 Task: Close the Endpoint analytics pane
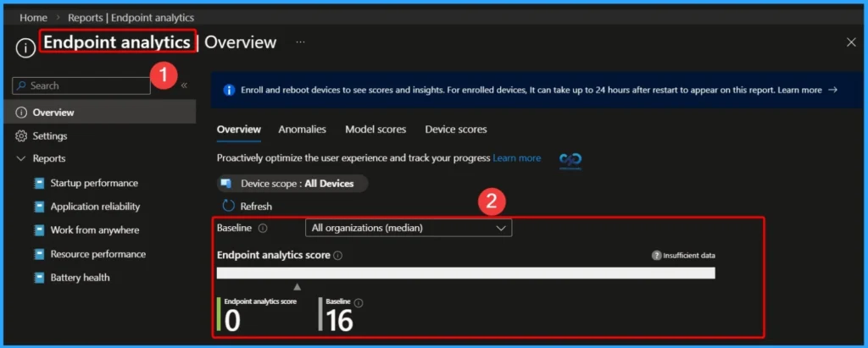tap(851, 42)
